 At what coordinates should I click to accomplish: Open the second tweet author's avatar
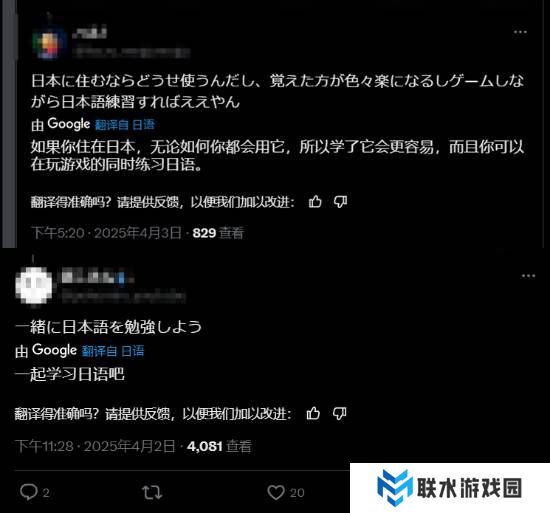[34, 285]
